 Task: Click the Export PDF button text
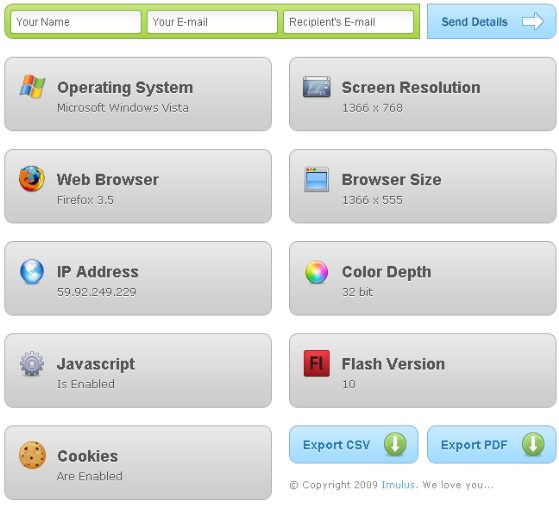[x=474, y=445]
